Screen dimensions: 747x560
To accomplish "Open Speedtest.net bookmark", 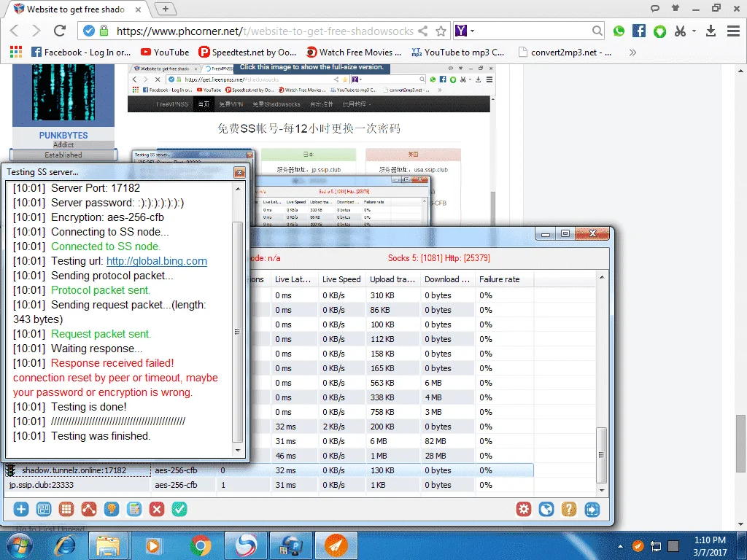I will point(247,52).
